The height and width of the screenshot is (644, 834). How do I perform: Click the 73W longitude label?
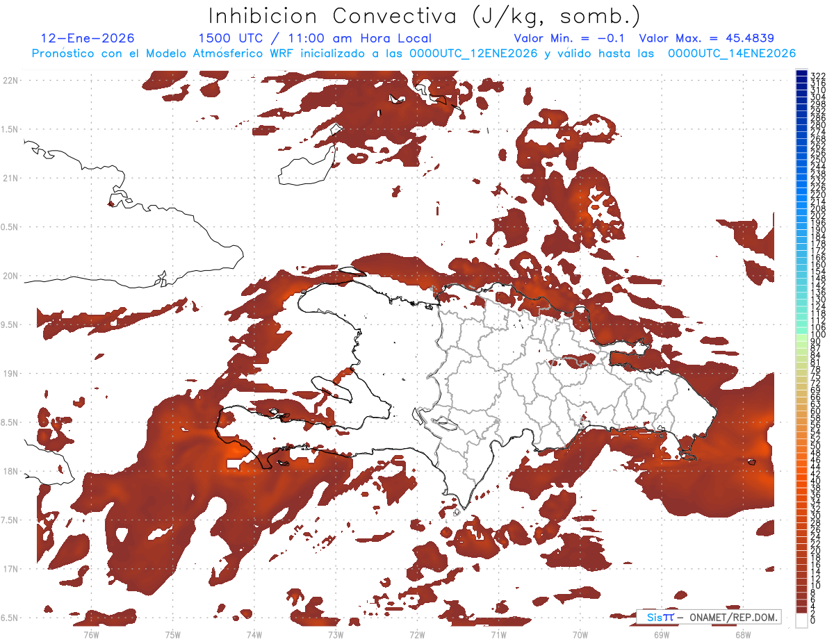click(x=336, y=634)
